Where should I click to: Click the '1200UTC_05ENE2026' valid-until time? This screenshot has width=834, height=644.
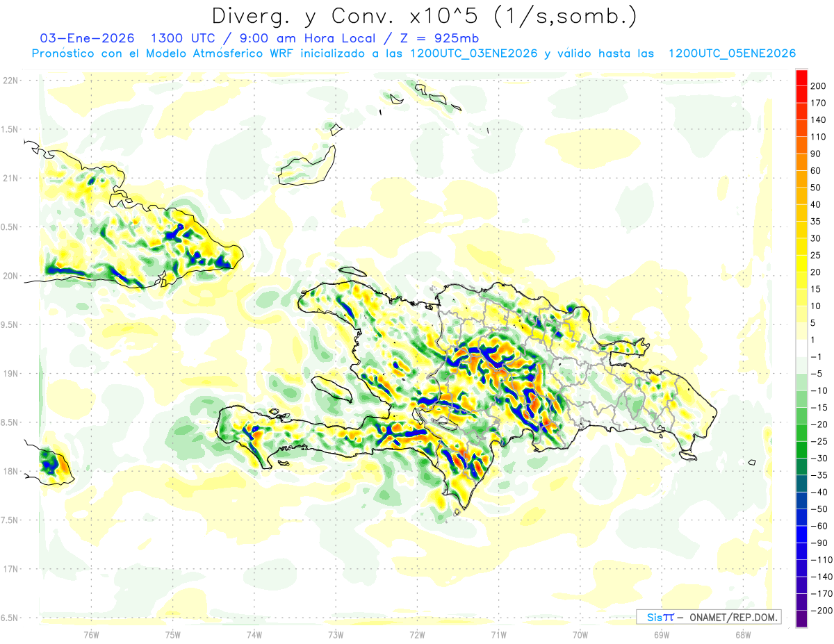731,53
